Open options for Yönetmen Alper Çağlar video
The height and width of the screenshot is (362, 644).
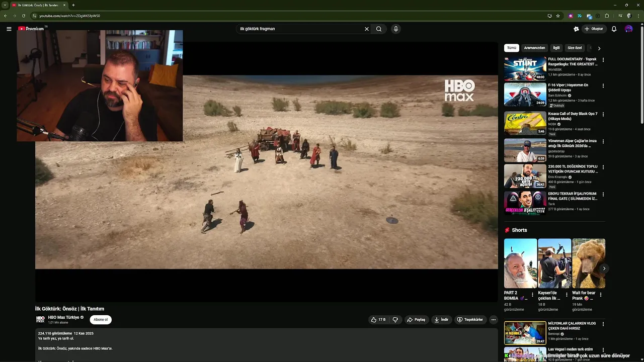[x=603, y=142]
